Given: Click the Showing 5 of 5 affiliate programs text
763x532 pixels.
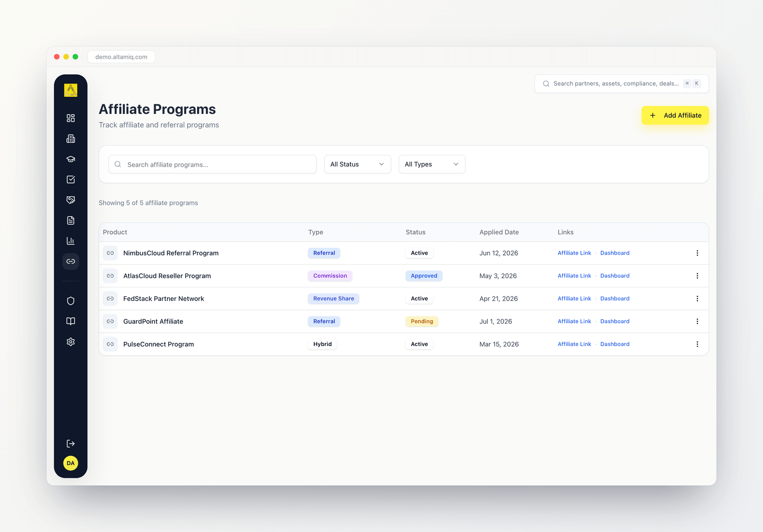Looking at the screenshot, I should [148, 203].
